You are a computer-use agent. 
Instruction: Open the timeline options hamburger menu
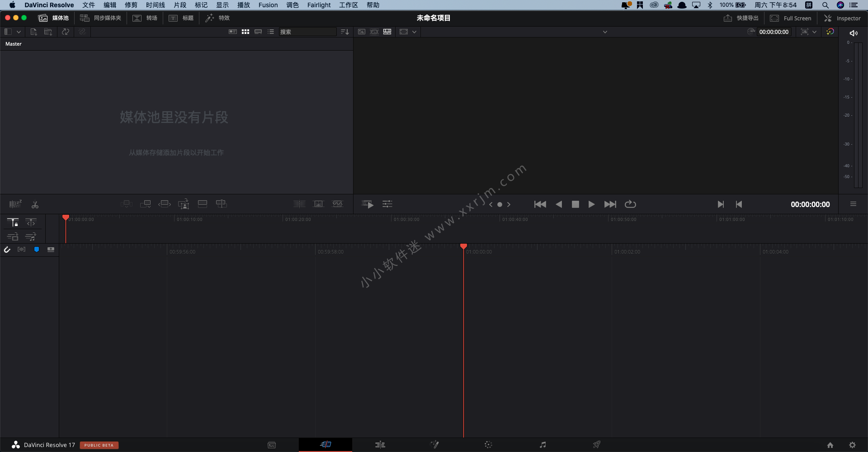click(853, 204)
